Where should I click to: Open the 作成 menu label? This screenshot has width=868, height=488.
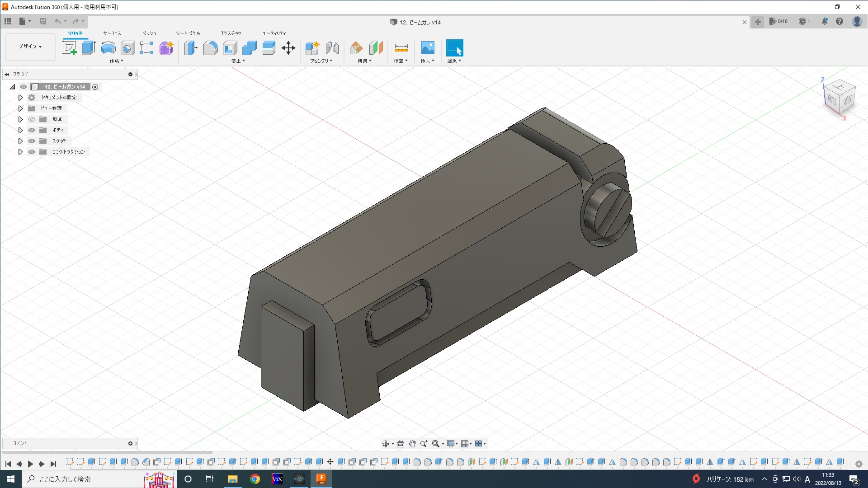pyautogui.click(x=116, y=61)
